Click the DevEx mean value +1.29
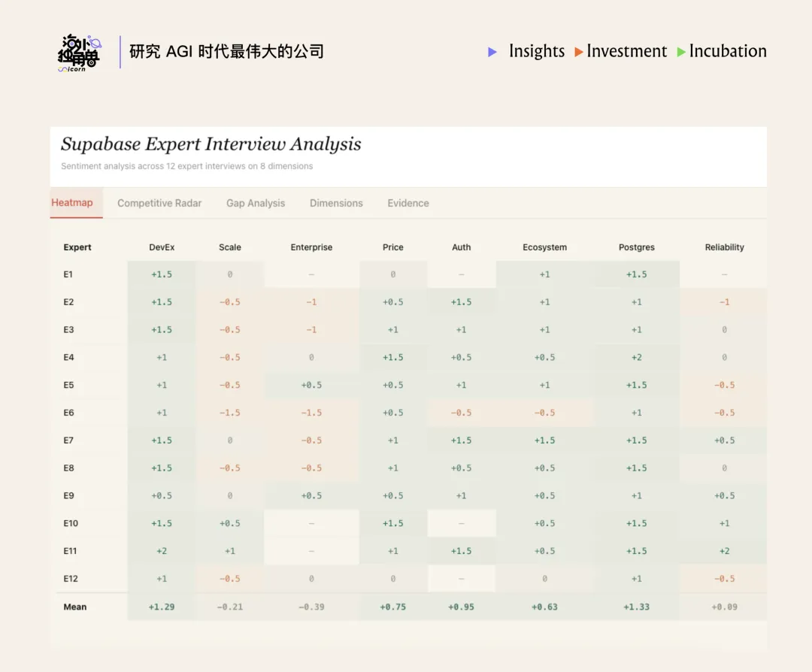Screen dimensions: 812x672 (162, 607)
